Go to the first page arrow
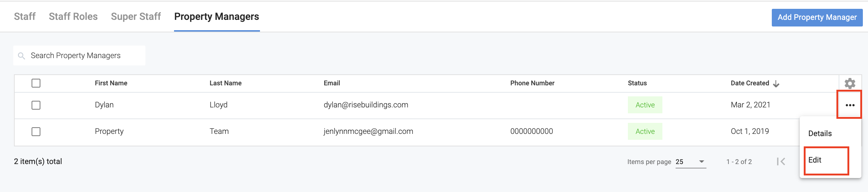This screenshot has height=192, width=868. pos(781,161)
